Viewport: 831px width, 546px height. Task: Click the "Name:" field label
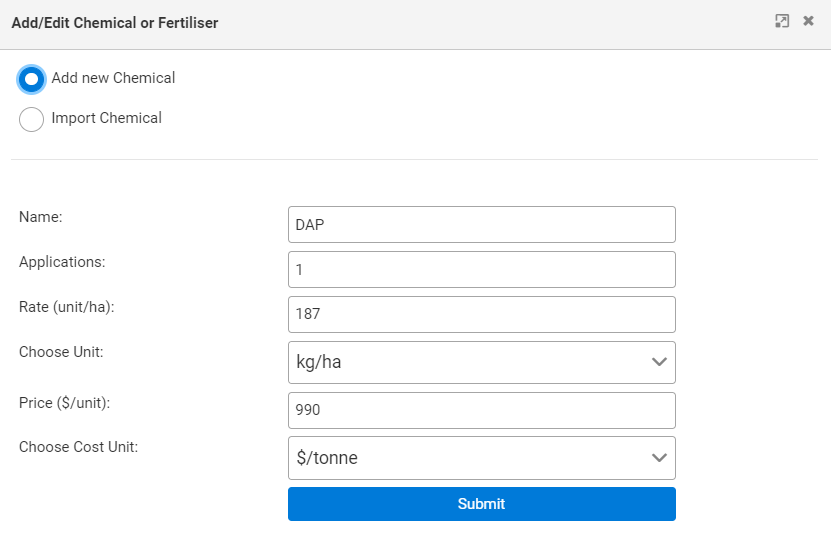(x=41, y=217)
